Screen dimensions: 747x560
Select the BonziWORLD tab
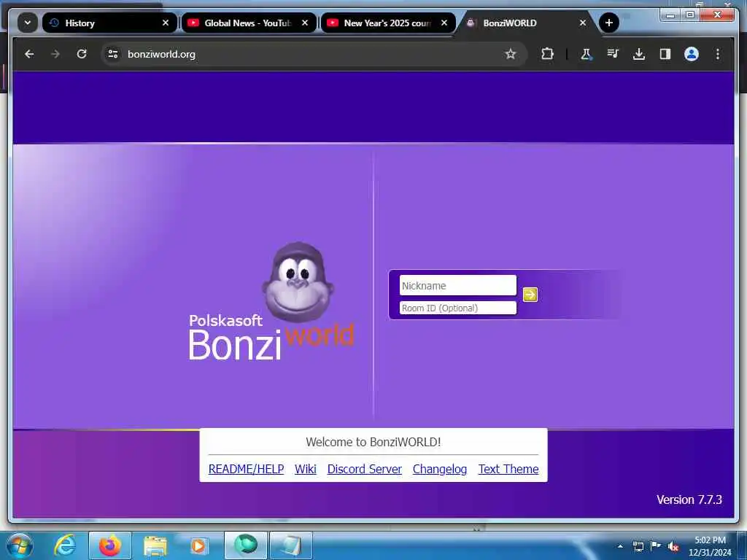click(527, 23)
